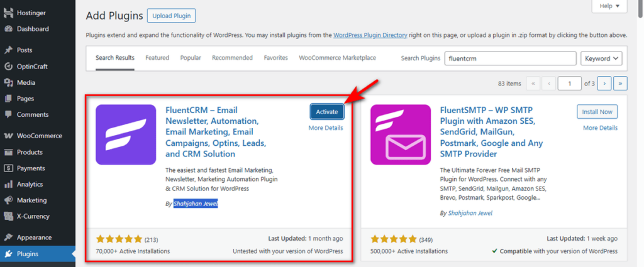Viewport: 644px width, 267px height.
Task: Click the Search Plugins input field
Action: (511, 58)
